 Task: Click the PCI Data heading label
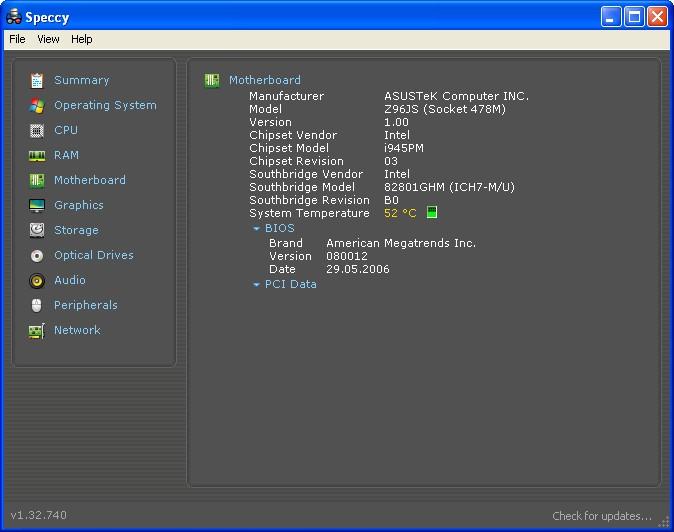click(291, 284)
